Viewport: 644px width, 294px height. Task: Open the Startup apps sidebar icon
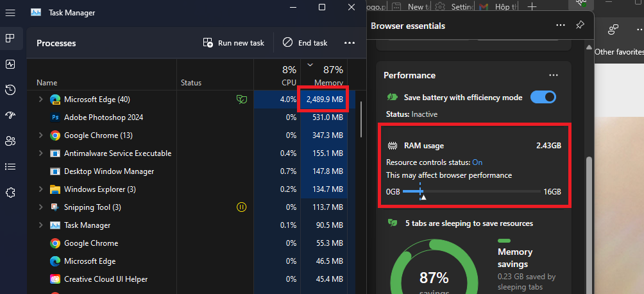[x=10, y=116]
